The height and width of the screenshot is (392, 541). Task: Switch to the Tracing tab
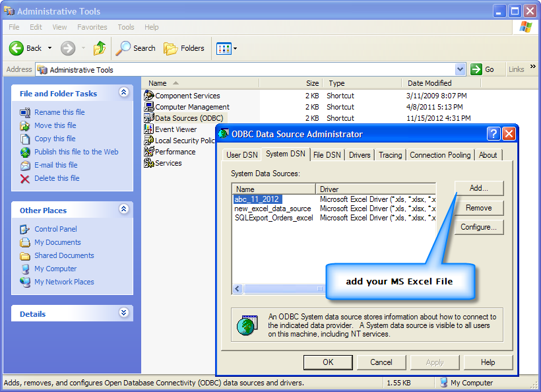click(390, 155)
